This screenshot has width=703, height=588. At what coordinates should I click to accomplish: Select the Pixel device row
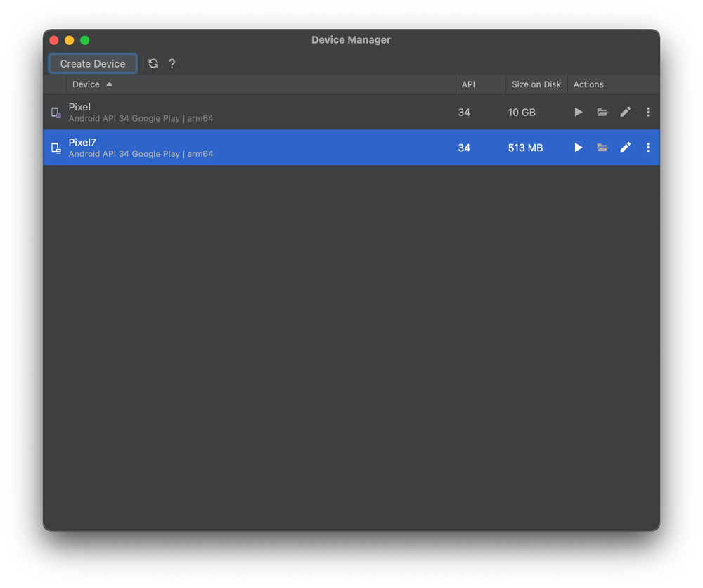(x=281, y=112)
